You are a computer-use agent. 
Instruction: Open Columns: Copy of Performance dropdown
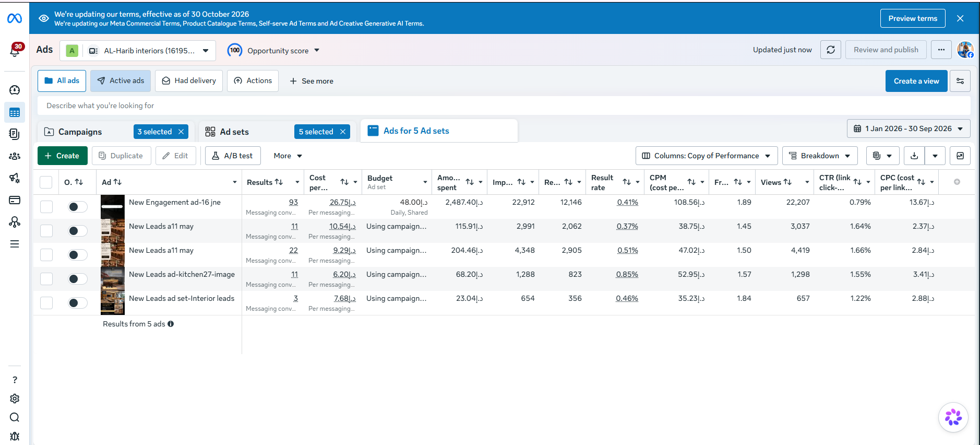click(707, 156)
